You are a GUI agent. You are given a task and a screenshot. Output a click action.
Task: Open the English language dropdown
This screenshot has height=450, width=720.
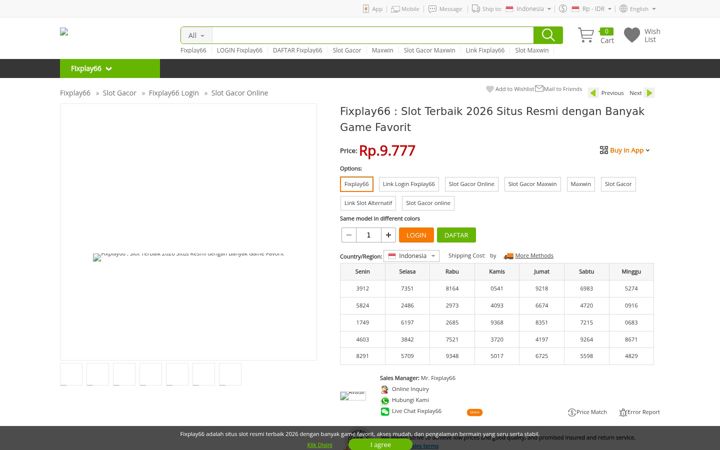tap(642, 9)
